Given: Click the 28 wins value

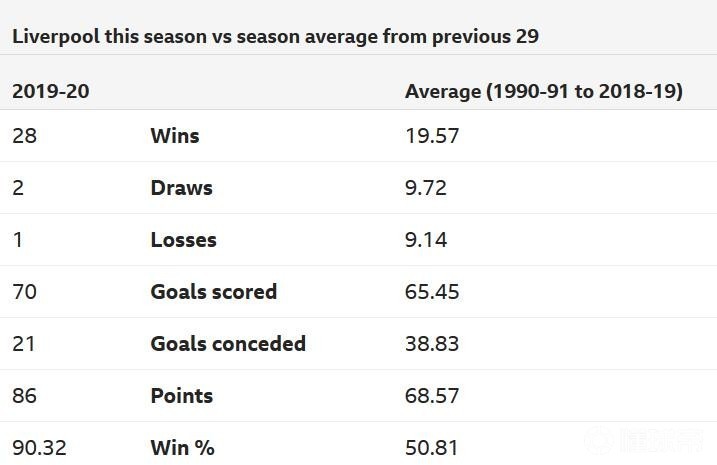Looking at the screenshot, I should click(24, 136).
